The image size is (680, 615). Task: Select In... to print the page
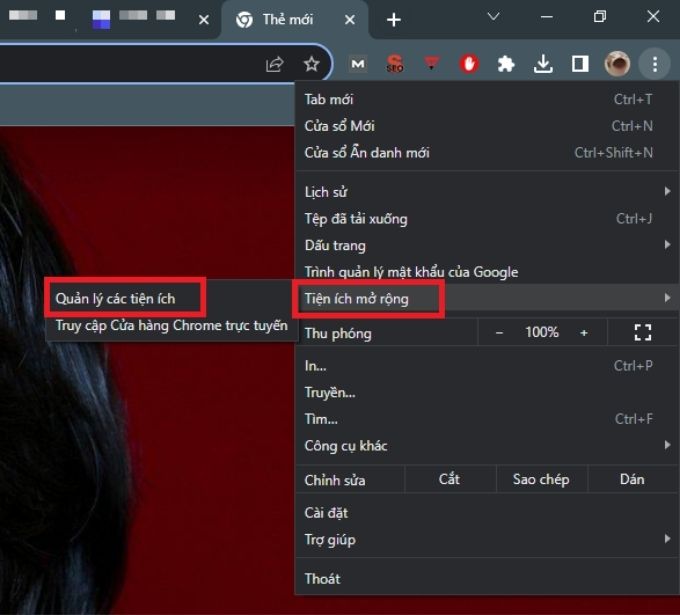(486, 366)
